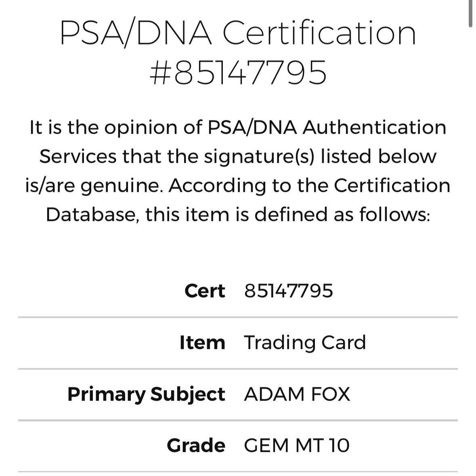Viewport: 476px width, 476px height.
Task: Click the divider line below the Item row
Action: [x=238, y=369]
